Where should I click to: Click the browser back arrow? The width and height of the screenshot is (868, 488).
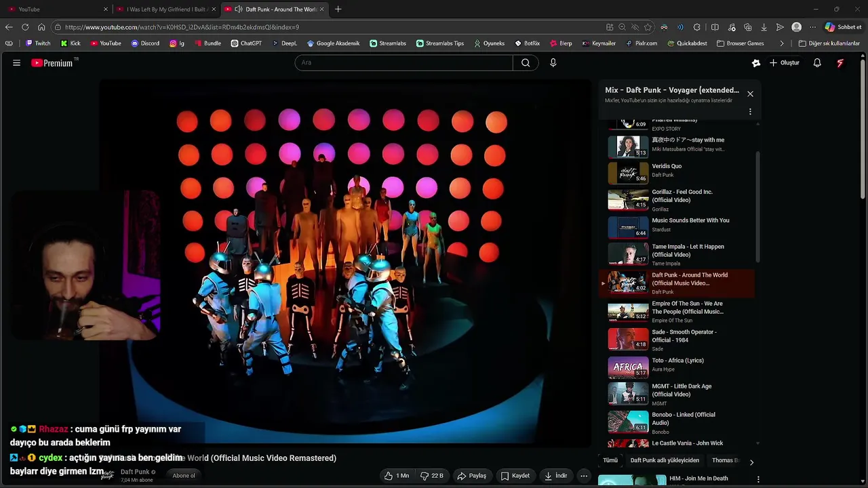(9, 27)
